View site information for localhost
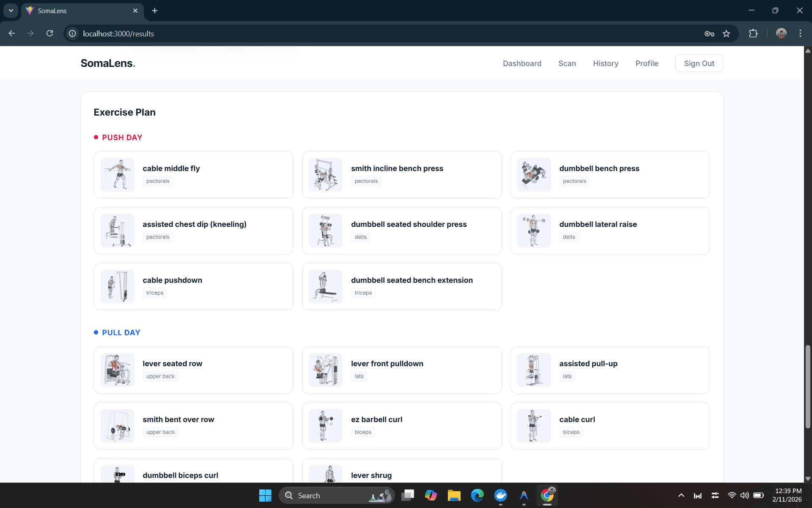 (73, 33)
